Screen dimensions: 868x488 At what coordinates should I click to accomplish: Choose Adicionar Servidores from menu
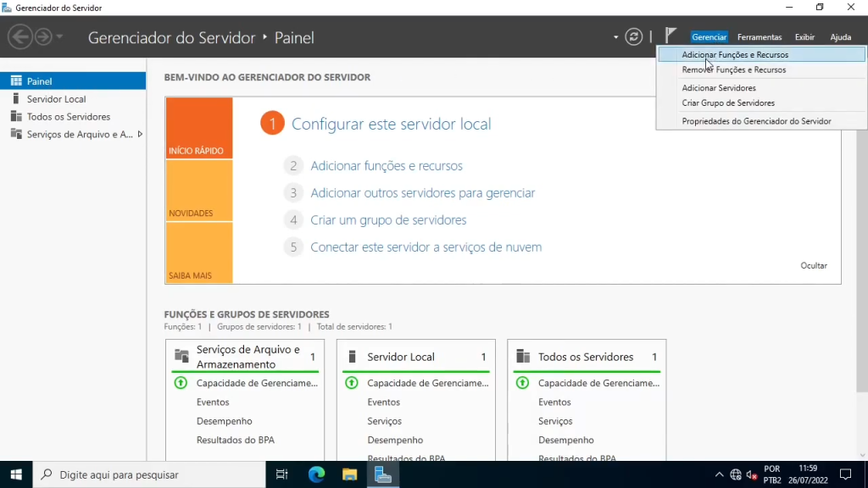click(762, 88)
